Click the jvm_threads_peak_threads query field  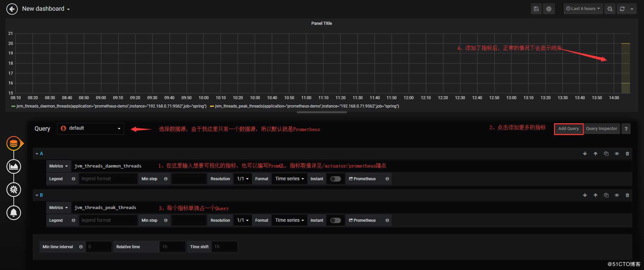(352, 208)
